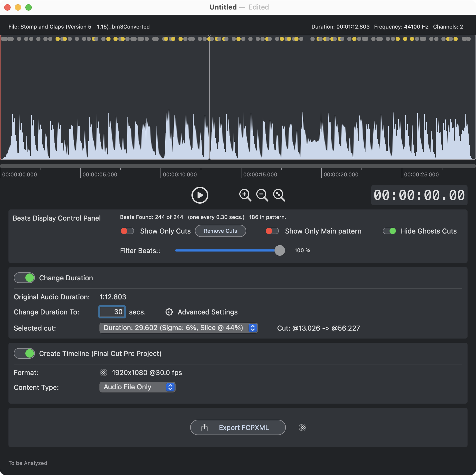The height and width of the screenshot is (475, 476).
Task: Zoom out of the waveform
Action: click(262, 195)
